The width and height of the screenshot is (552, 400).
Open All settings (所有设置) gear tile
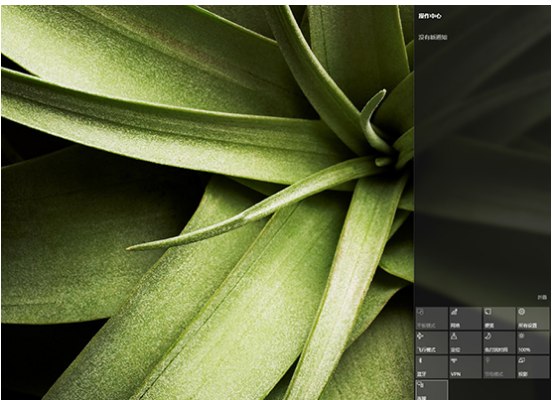click(x=533, y=318)
